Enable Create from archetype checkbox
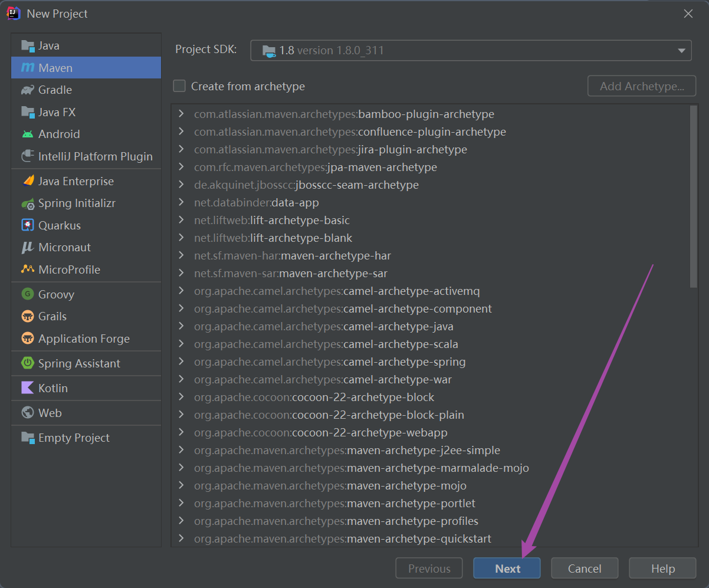The width and height of the screenshot is (709, 588). tap(179, 86)
